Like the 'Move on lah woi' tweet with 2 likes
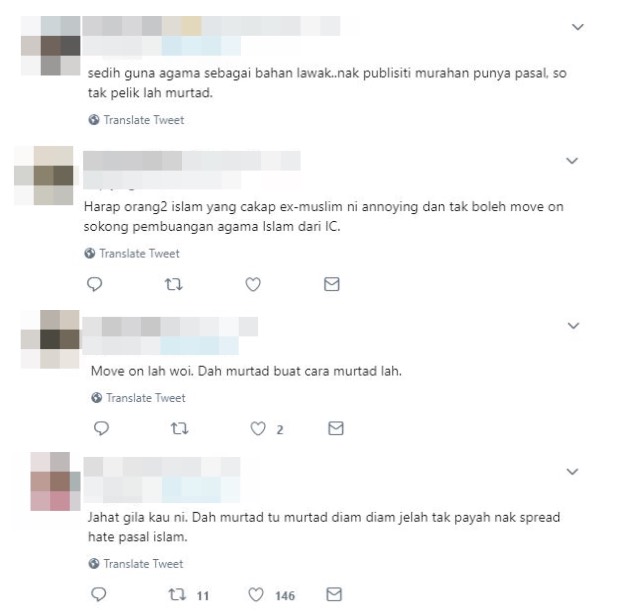 tap(258, 428)
